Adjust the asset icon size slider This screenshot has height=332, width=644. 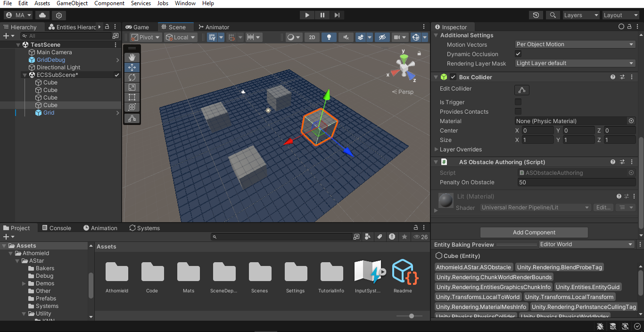pyautogui.click(x=412, y=316)
